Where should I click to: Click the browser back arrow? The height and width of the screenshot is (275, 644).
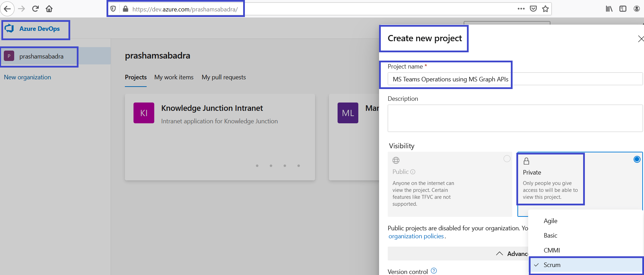click(7, 9)
